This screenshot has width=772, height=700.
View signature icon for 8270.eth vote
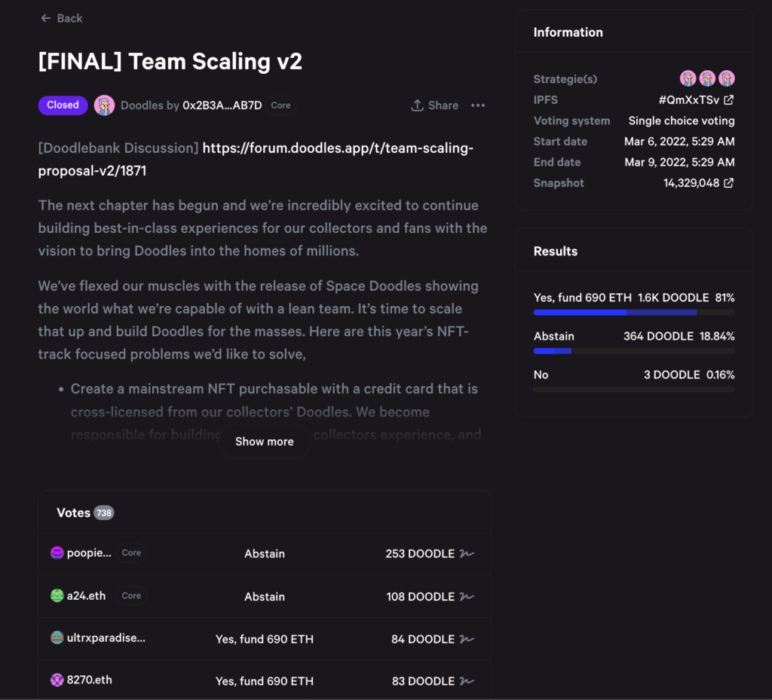pos(467,681)
